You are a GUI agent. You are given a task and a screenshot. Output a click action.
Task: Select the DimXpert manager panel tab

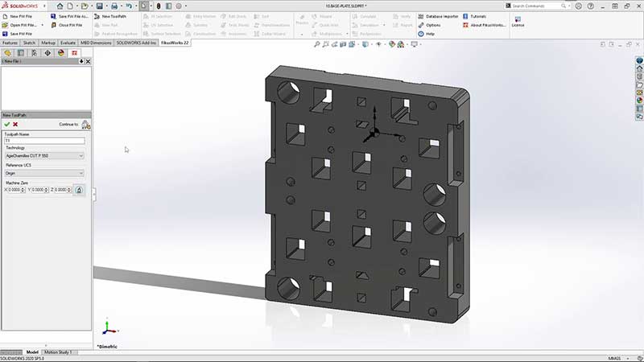click(x=47, y=52)
